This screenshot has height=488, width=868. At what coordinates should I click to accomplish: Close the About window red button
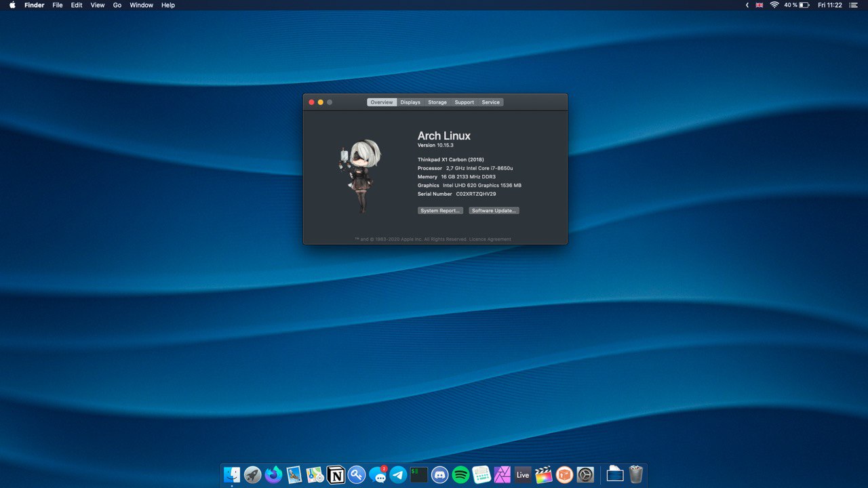[312, 102]
